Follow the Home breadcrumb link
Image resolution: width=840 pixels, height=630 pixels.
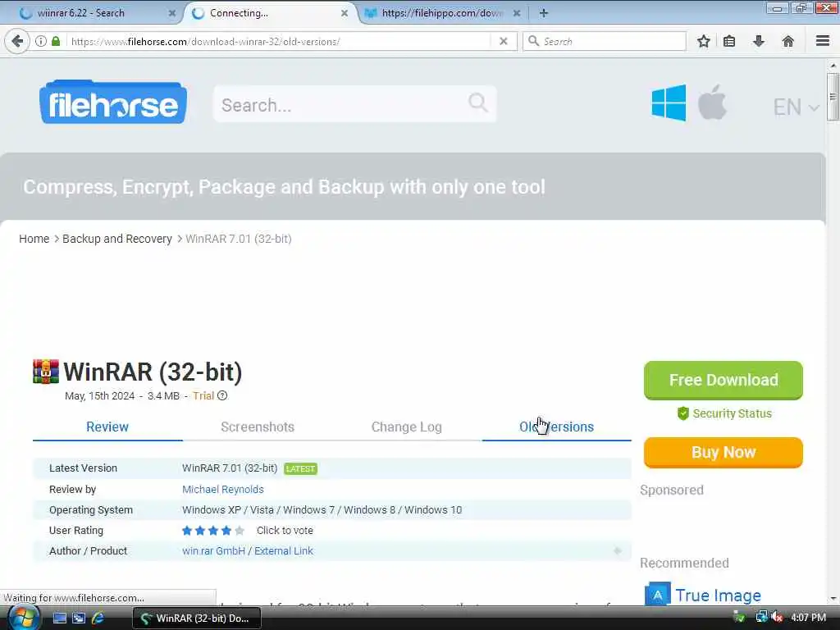pos(34,239)
